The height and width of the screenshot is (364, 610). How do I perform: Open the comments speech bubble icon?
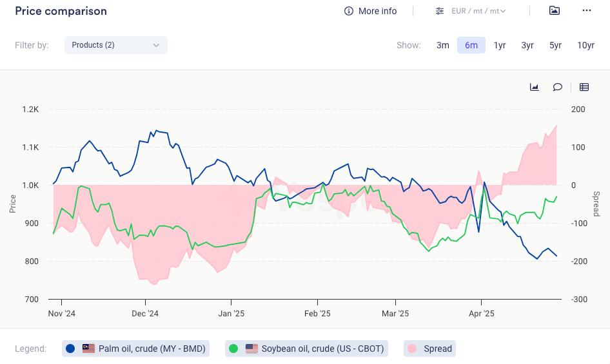point(558,87)
